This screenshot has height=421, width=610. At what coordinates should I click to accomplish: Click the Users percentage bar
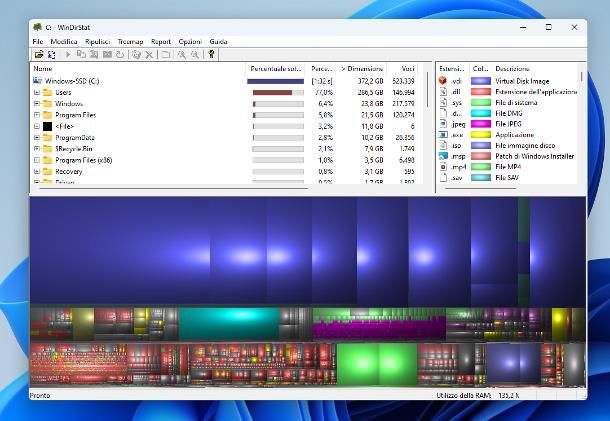(x=278, y=93)
